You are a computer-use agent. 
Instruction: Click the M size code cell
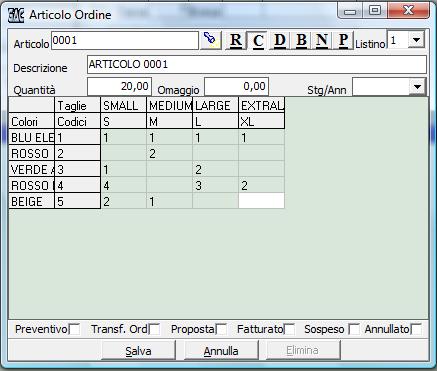coord(169,121)
